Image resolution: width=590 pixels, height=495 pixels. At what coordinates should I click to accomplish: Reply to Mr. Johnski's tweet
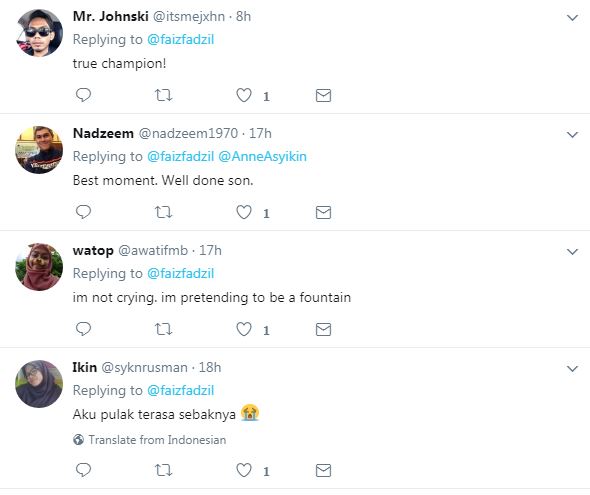[83, 95]
